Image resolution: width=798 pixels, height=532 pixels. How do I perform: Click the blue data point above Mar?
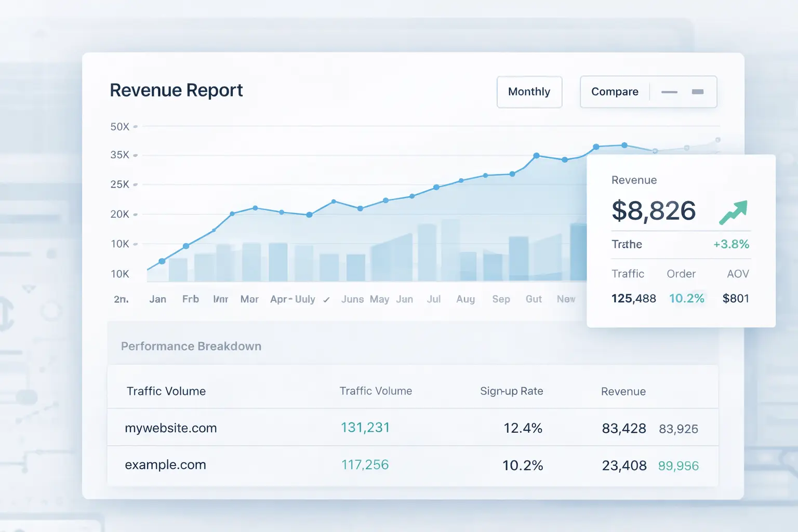point(255,207)
